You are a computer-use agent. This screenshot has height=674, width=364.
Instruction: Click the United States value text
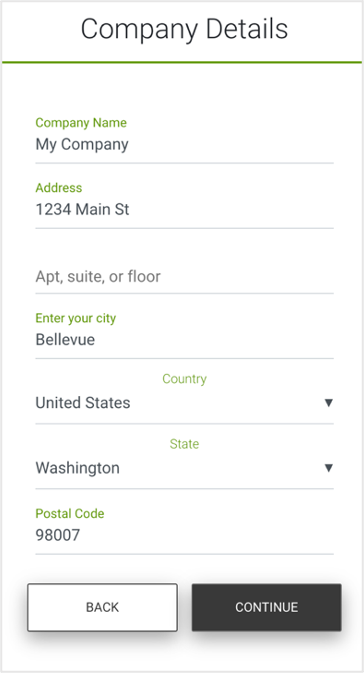83,403
